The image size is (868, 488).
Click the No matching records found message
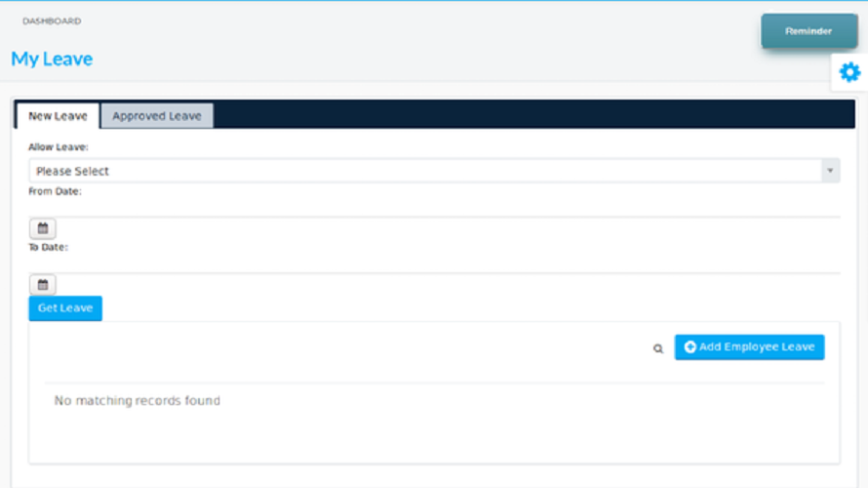137,400
